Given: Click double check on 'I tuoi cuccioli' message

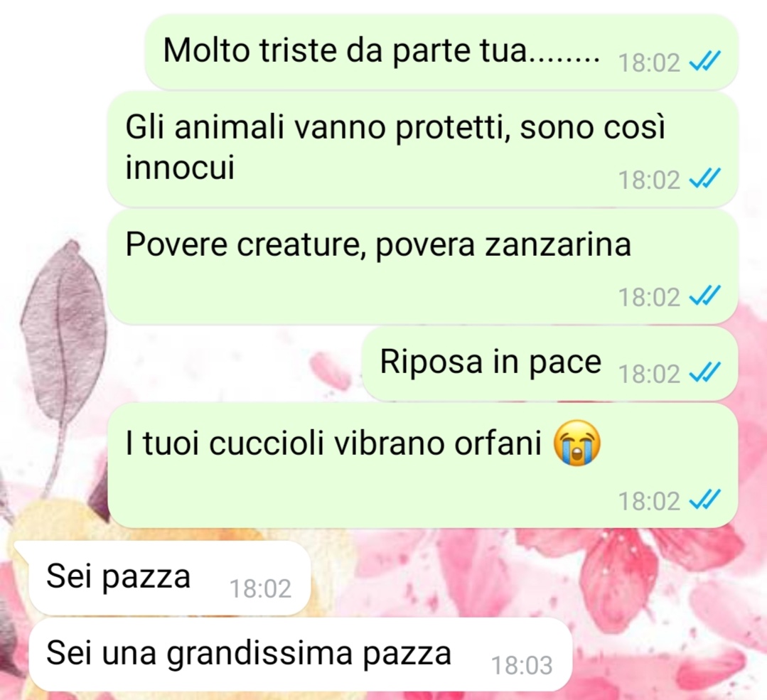Looking at the screenshot, I should coord(704,500).
